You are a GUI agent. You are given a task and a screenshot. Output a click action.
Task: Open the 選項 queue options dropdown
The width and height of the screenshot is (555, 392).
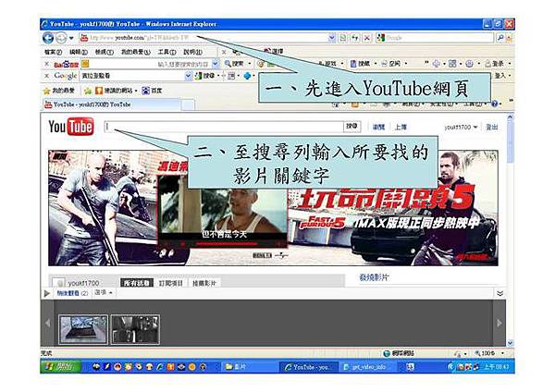point(104,292)
